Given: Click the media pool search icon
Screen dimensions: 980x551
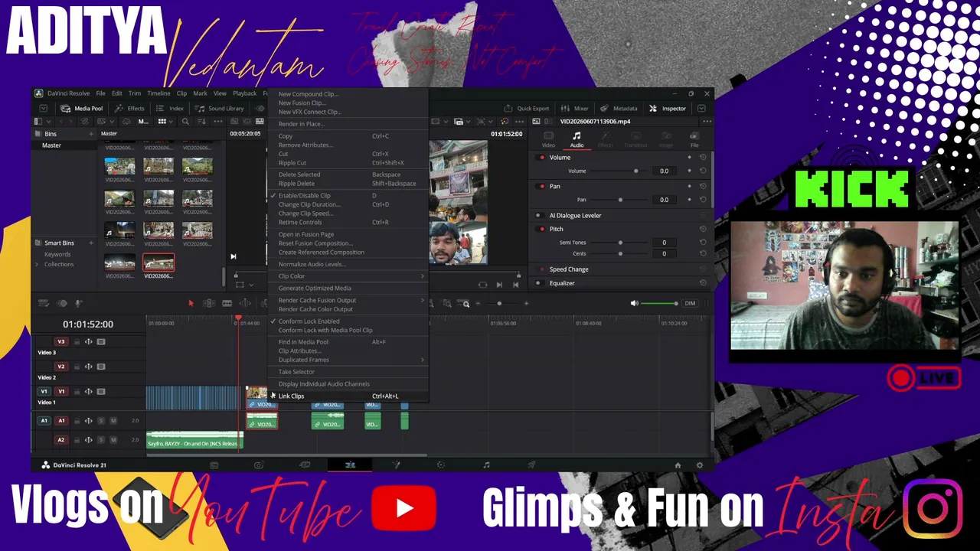Looking at the screenshot, I should click(x=184, y=122).
